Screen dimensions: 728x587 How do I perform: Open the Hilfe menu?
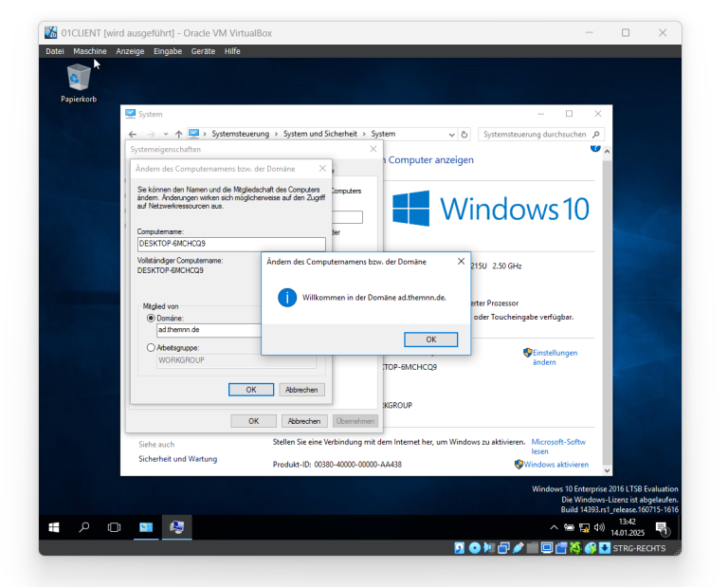pos(232,51)
